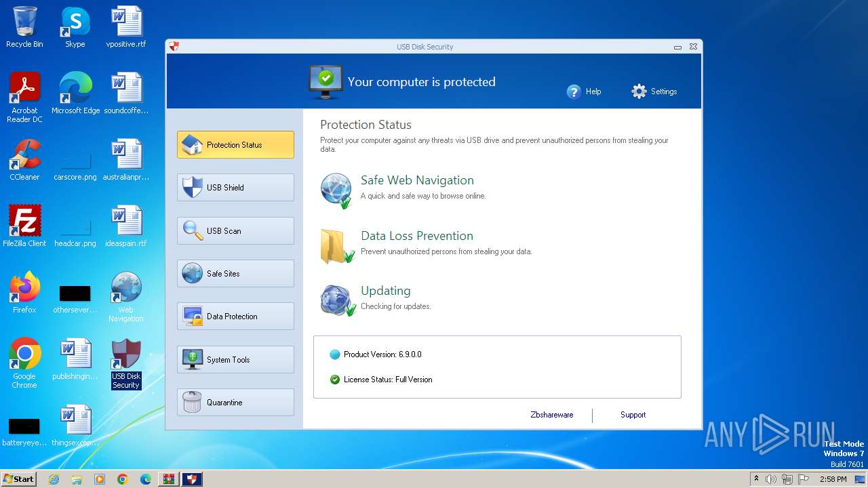Launch Microsoft Edge desktop shortcut
Image resolution: width=868 pixels, height=488 pixels.
75,94
